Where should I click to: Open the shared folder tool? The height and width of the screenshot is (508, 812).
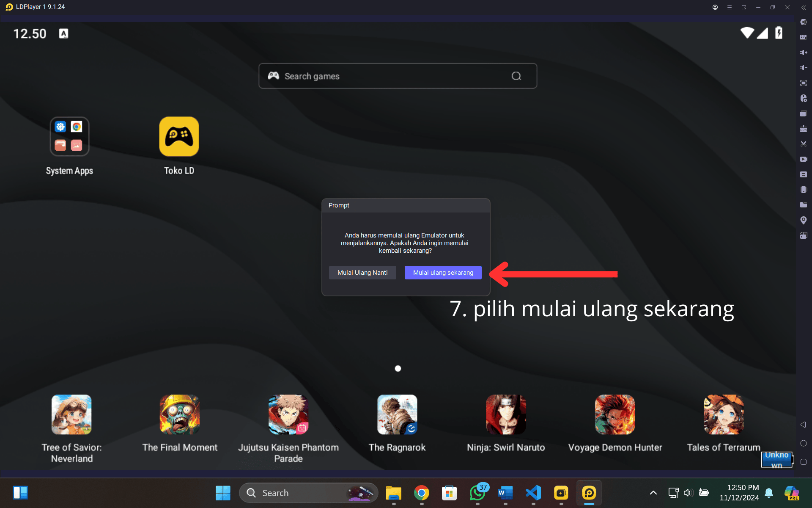coord(804,205)
